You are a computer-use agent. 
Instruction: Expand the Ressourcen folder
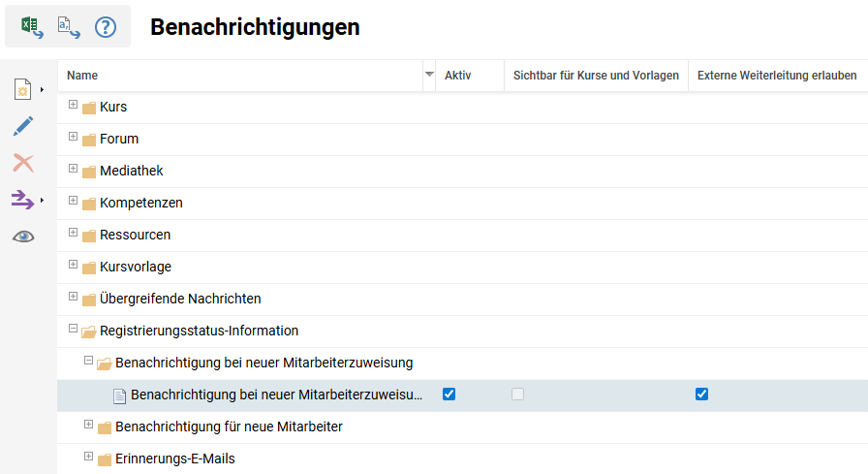(73, 232)
